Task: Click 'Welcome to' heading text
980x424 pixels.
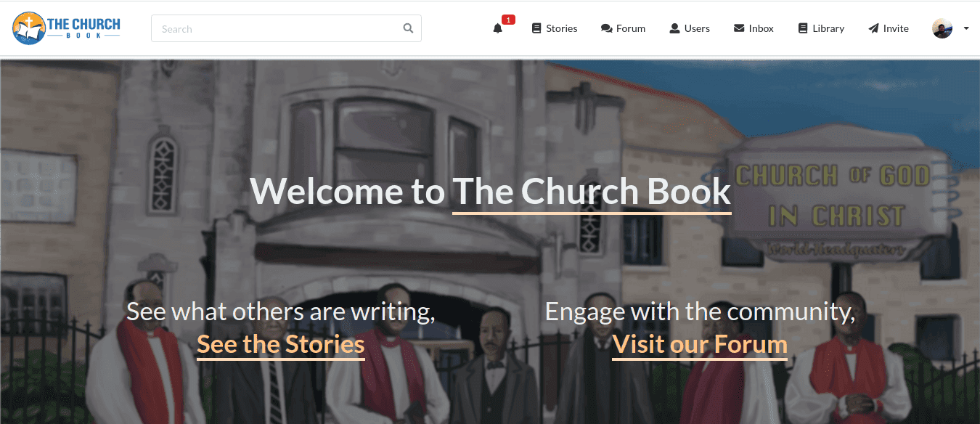Action: pos(347,192)
